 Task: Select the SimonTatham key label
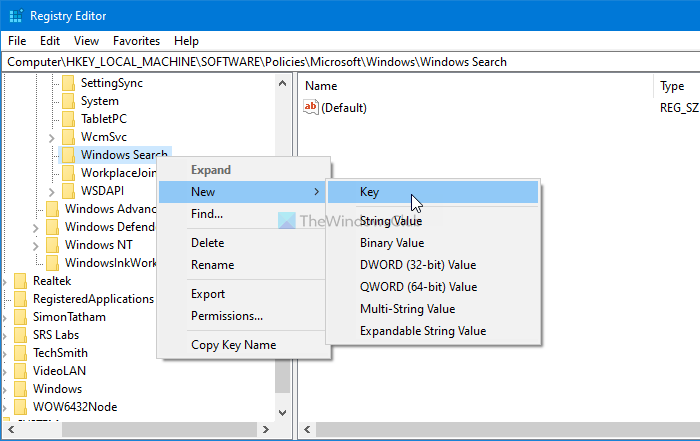point(70,317)
